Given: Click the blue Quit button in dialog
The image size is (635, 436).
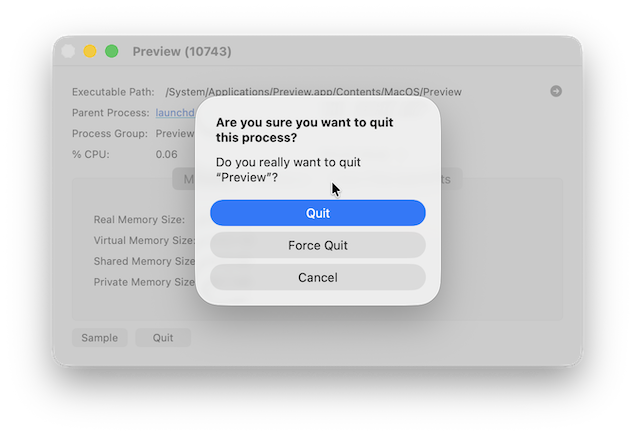Looking at the screenshot, I should [x=317, y=213].
